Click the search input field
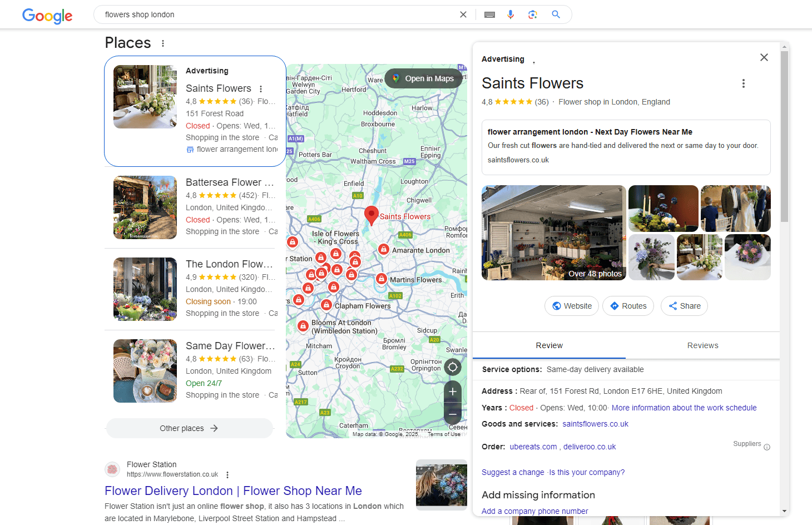This screenshot has height=525, width=812. [x=278, y=14]
